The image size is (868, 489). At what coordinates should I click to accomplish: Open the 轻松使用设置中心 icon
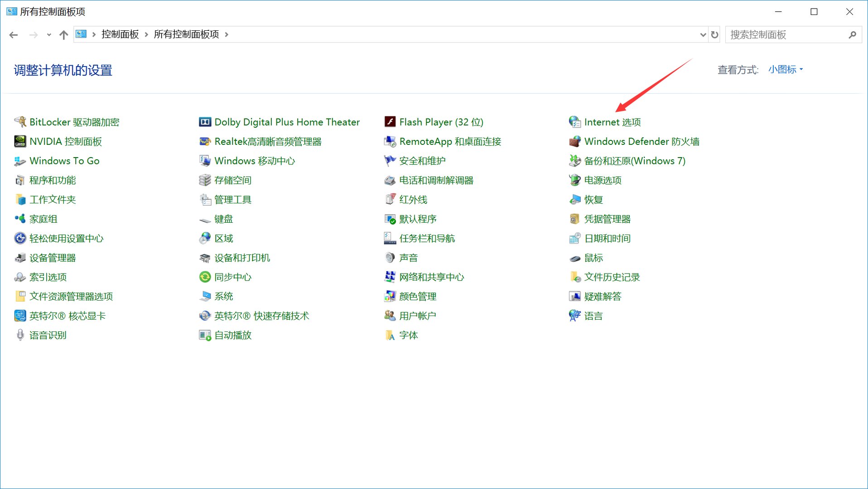tap(20, 239)
